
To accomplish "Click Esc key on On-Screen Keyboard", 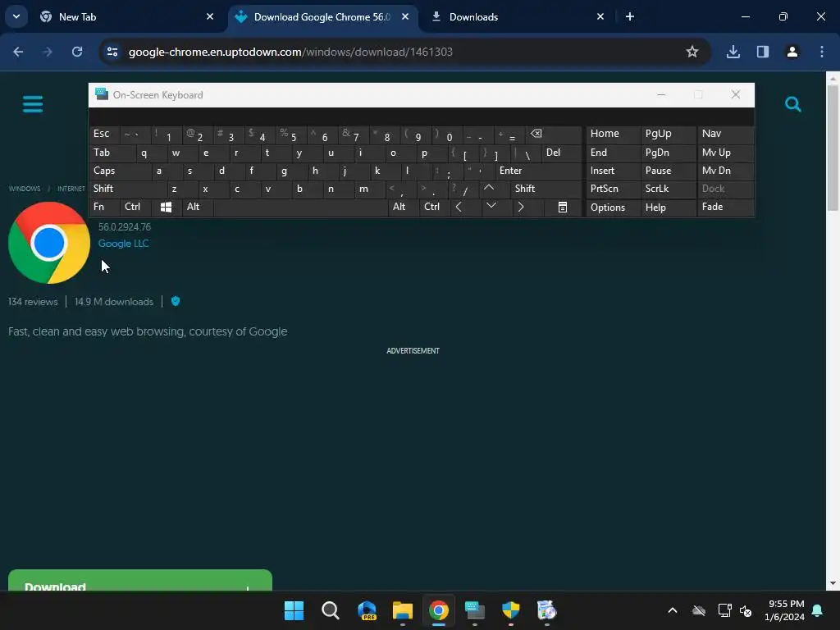I will pyautogui.click(x=104, y=135).
